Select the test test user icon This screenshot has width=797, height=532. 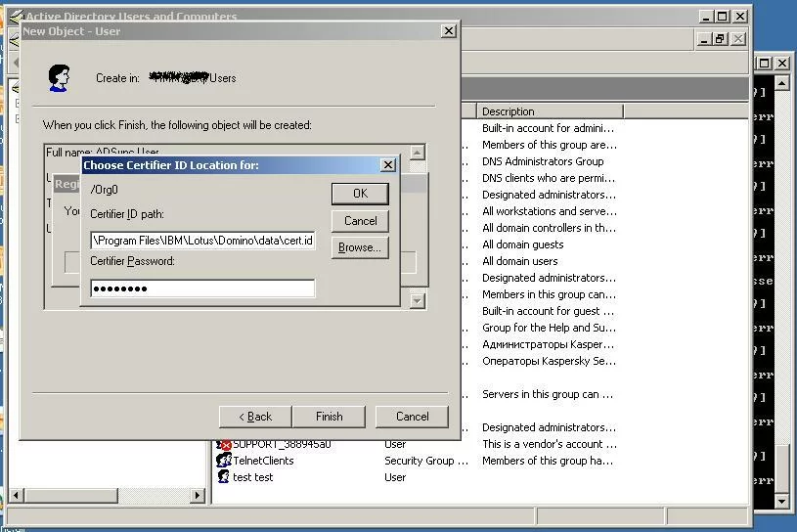pyautogui.click(x=223, y=477)
